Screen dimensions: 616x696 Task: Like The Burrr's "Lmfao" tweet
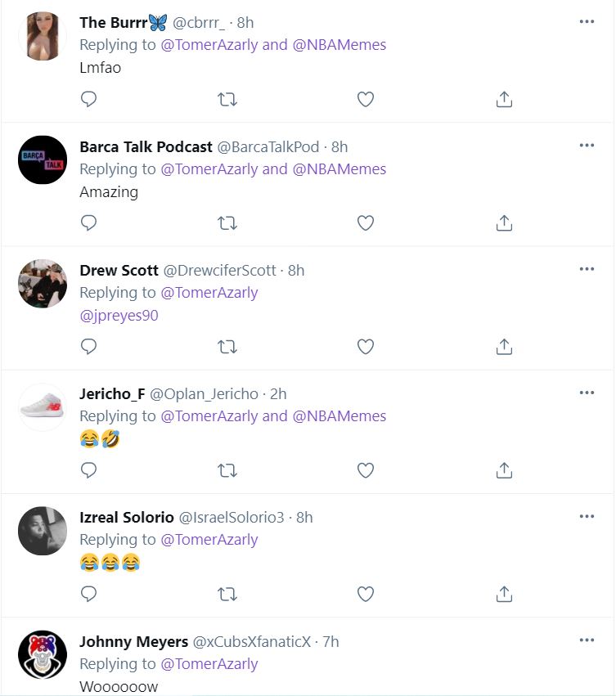pos(366,99)
